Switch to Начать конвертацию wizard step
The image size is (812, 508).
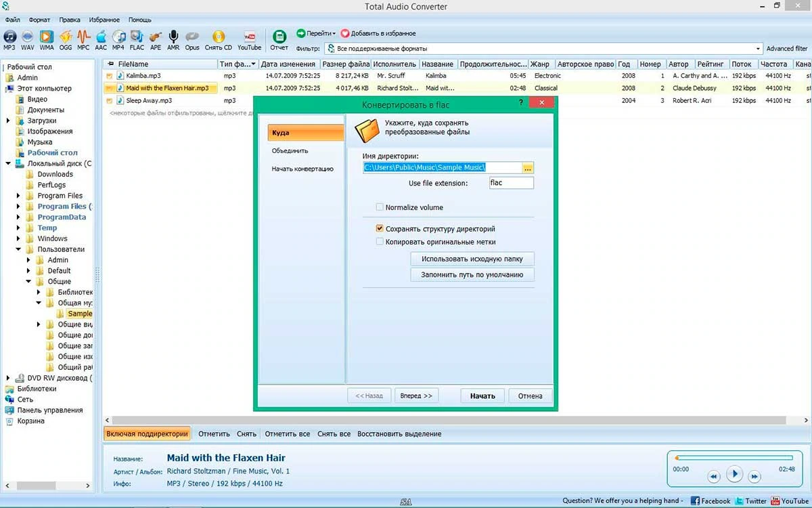pyautogui.click(x=302, y=169)
